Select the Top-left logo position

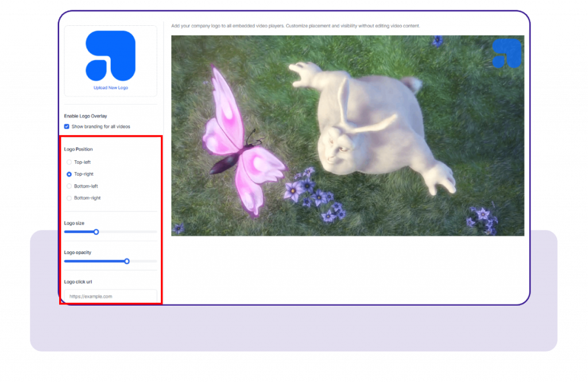[x=69, y=162]
